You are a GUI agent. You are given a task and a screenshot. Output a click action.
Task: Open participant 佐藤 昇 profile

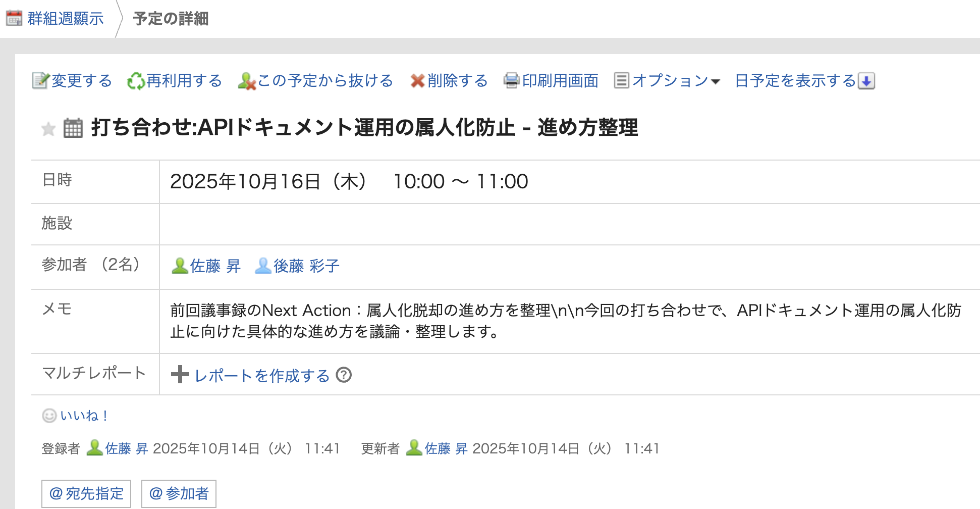click(215, 266)
